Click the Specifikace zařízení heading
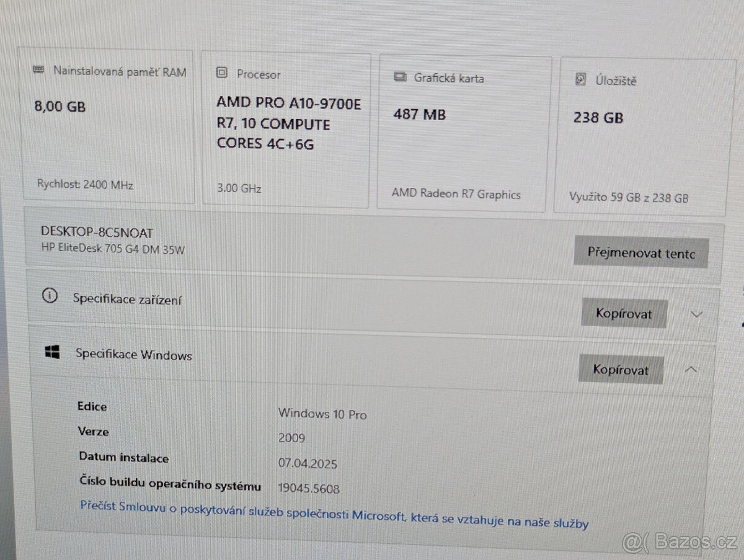The height and width of the screenshot is (560, 744). click(x=128, y=298)
